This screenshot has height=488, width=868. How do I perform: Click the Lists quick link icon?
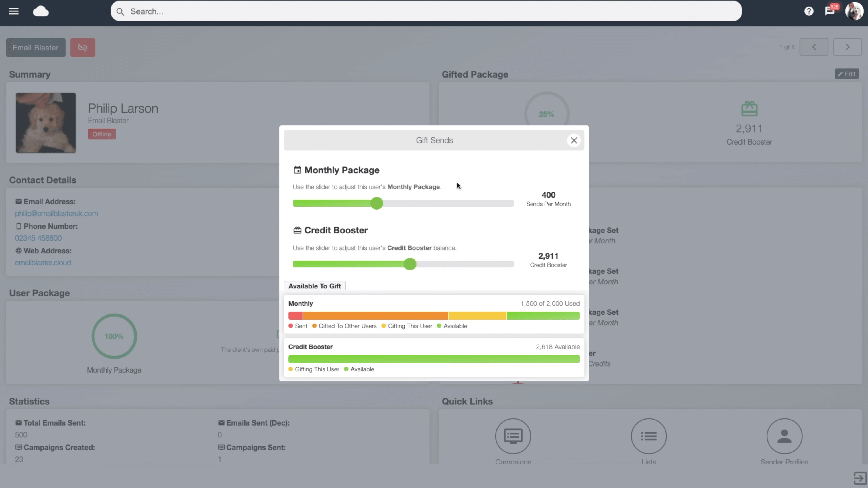point(649,436)
